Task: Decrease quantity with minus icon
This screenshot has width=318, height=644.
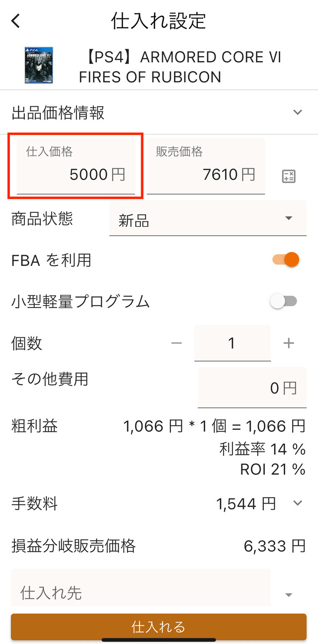Action: coord(176,343)
